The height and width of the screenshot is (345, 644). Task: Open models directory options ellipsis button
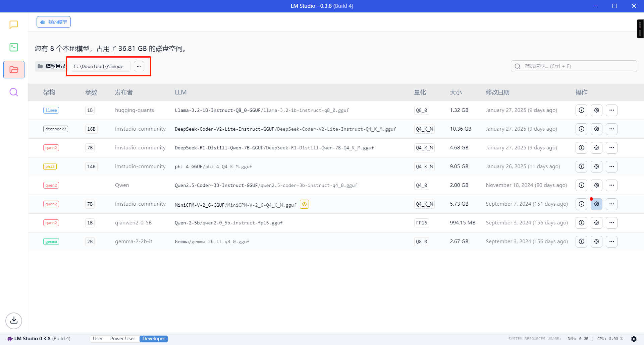139,66
